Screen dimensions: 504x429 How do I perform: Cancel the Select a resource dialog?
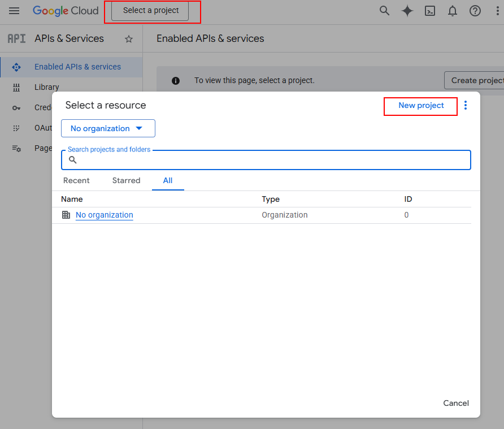point(456,403)
